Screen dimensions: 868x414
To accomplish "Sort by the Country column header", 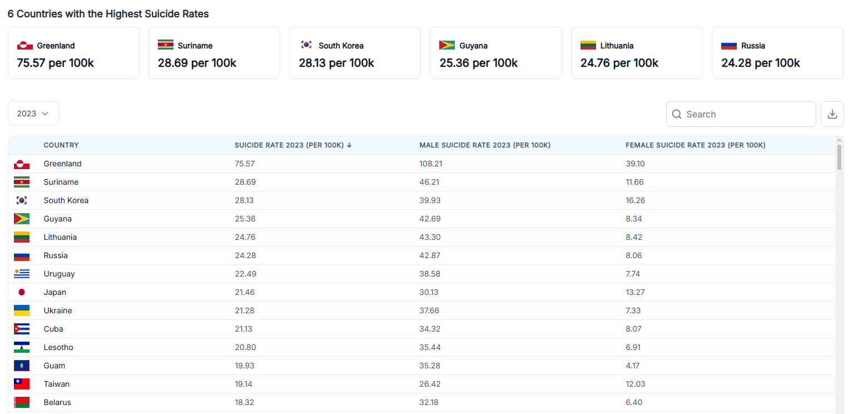I will [x=61, y=145].
